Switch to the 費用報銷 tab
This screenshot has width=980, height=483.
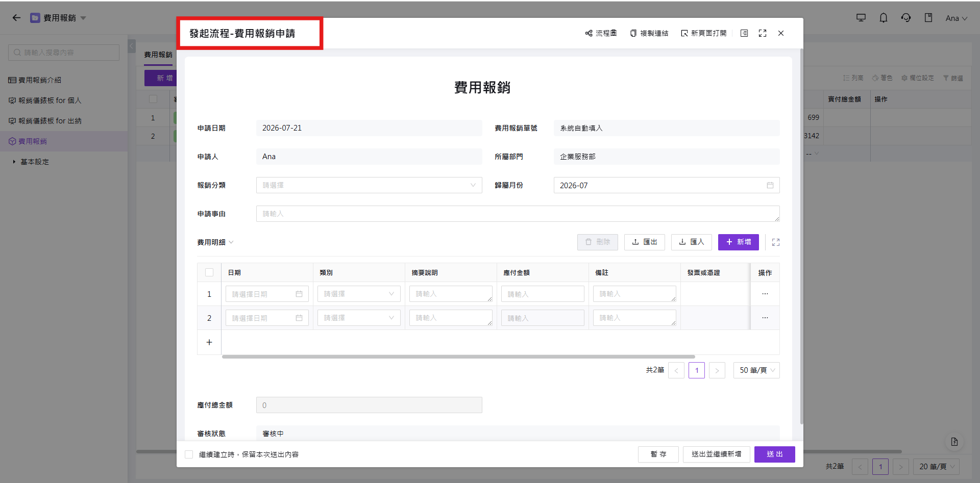(158, 55)
